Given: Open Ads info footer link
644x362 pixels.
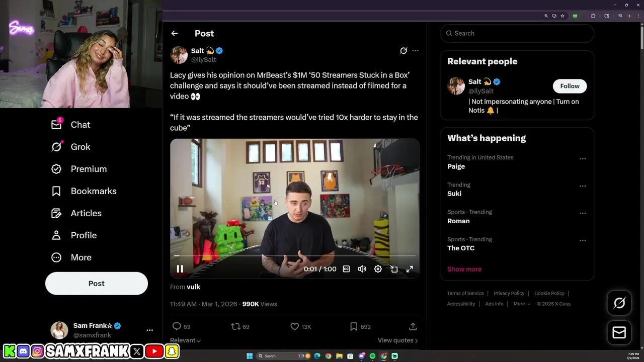Looking at the screenshot, I should (494, 304).
